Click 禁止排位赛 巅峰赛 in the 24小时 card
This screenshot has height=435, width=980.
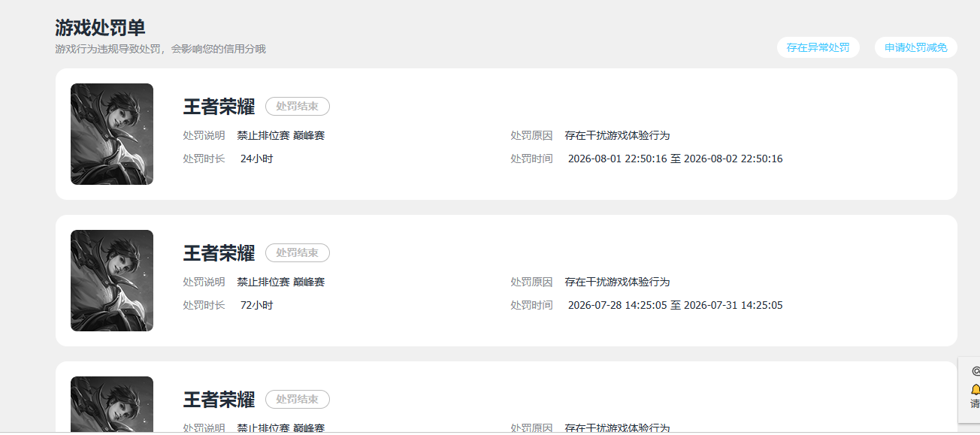click(x=281, y=135)
